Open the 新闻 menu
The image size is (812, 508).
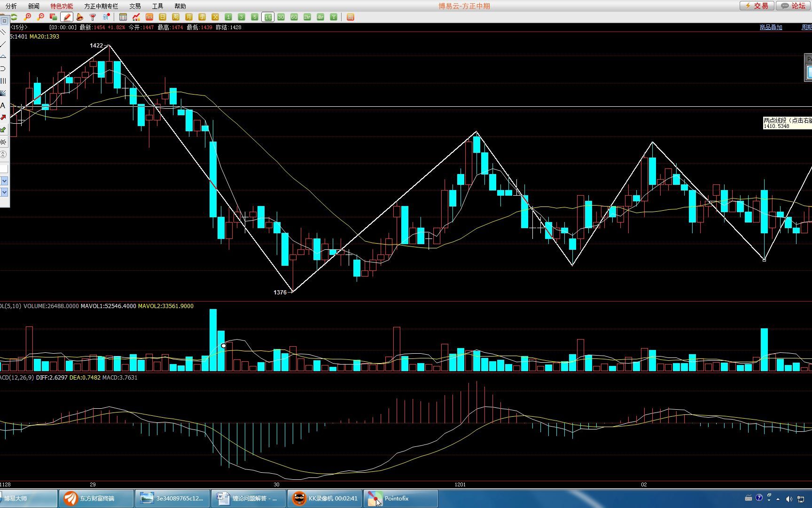tap(33, 6)
